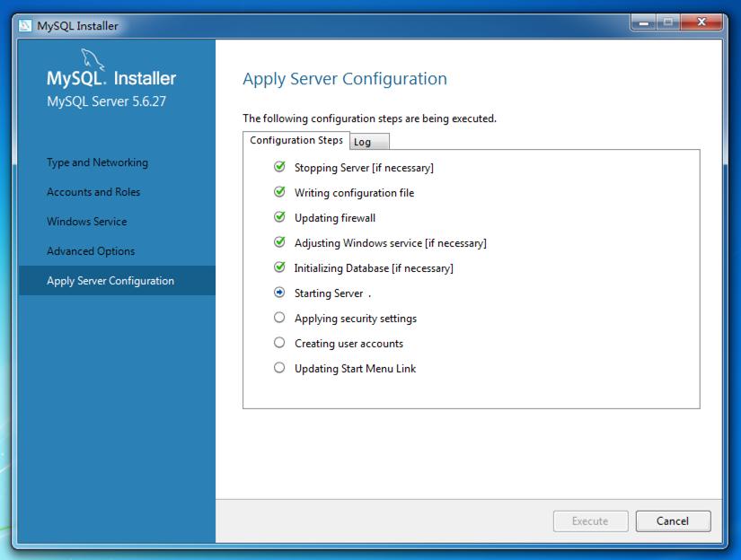
Task: Click the Updating firewall success icon
Action: [278, 218]
